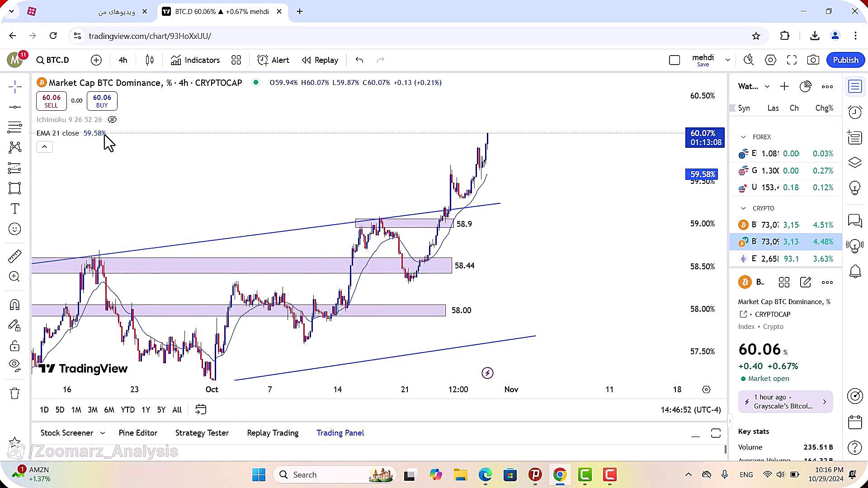Open the forecasting and measurement tools
The width and height of the screenshot is (868, 488).
coord(15,168)
